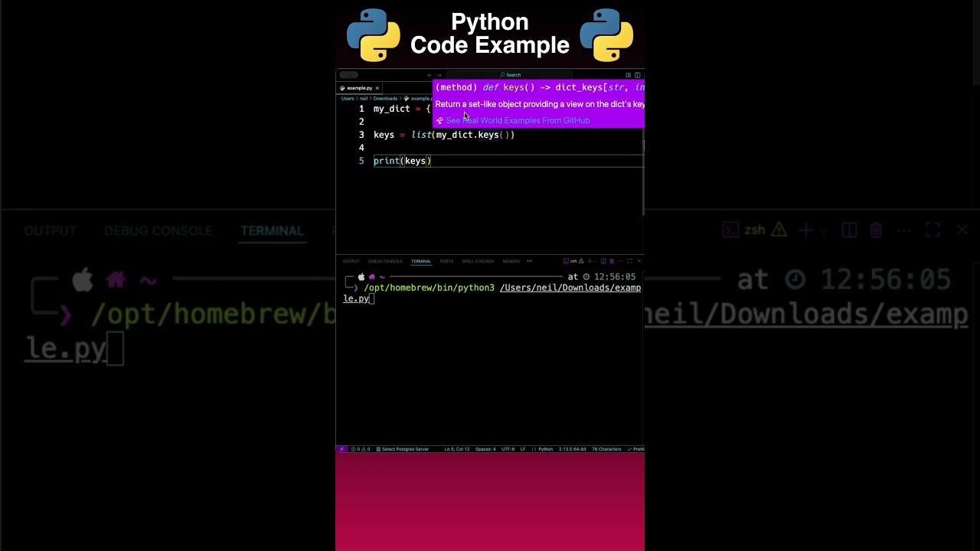Screen dimensions: 980x551
Task: Click the zsh terminal shell indicator
Action: point(570,261)
